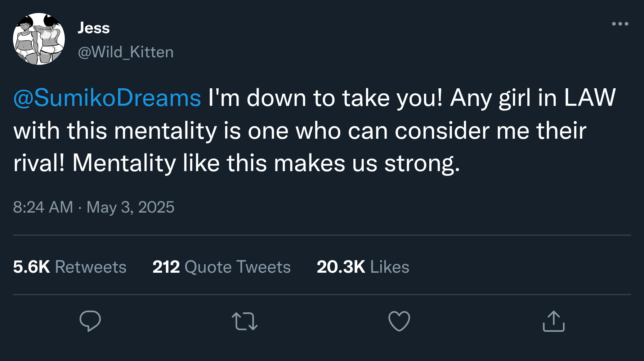Click 'Mentality like this makes us strong.'

[266, 163]
